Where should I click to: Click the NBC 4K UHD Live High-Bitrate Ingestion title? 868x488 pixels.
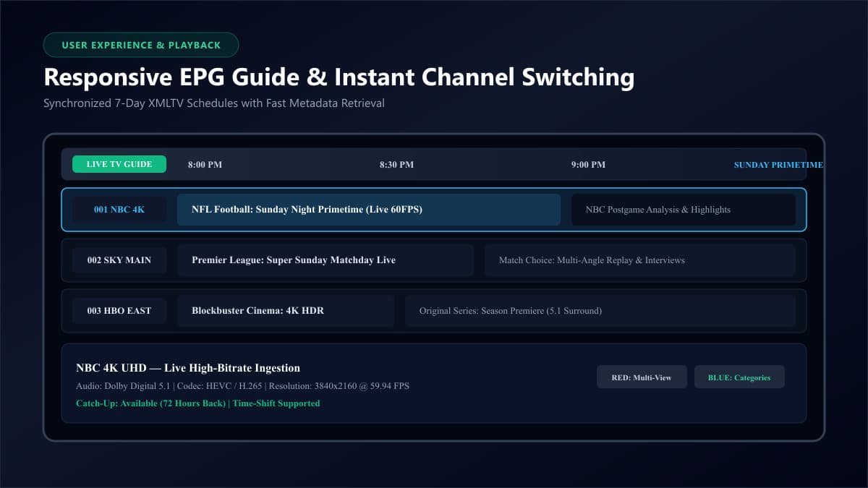[x=188, y=368]
